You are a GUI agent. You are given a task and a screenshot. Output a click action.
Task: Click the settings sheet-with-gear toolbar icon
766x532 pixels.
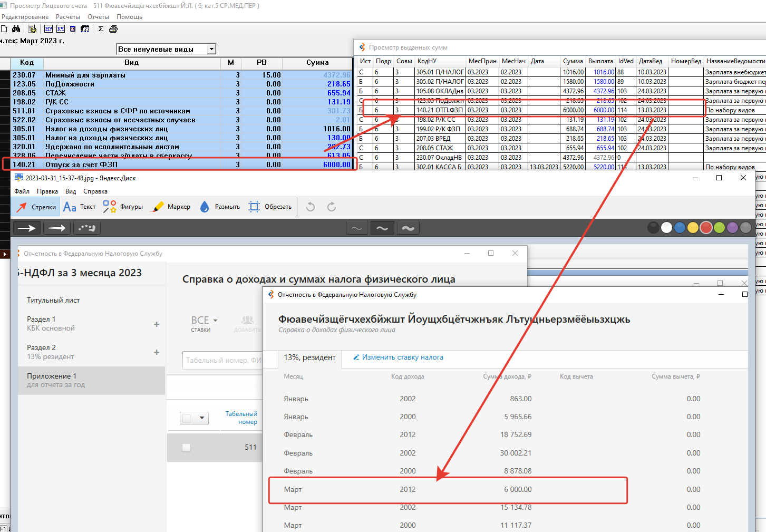click(x=32, y=29)
